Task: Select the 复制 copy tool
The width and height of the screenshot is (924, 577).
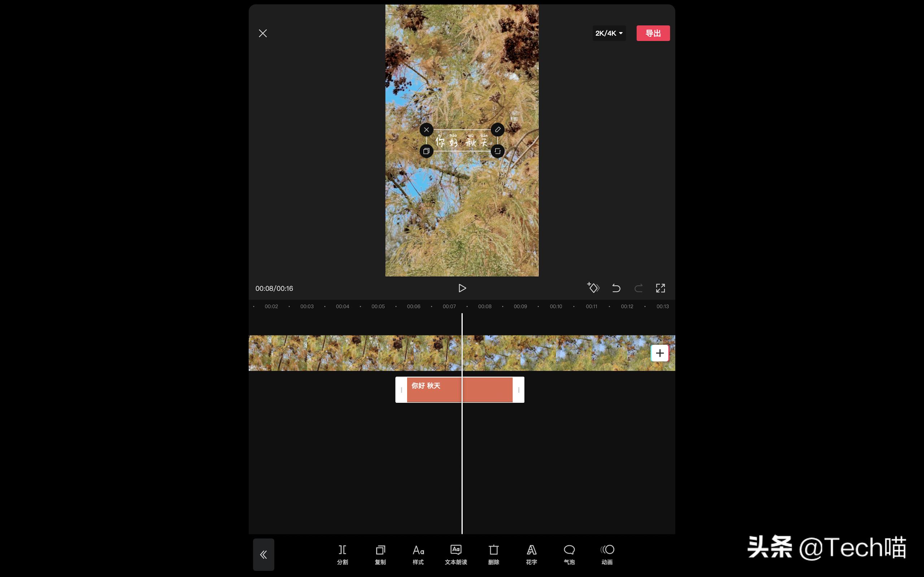Action: [x=380, y=554]
